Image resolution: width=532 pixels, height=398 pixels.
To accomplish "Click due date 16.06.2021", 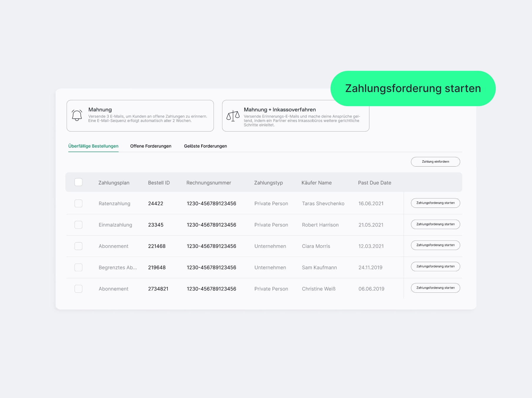I will tap(371, 203).
